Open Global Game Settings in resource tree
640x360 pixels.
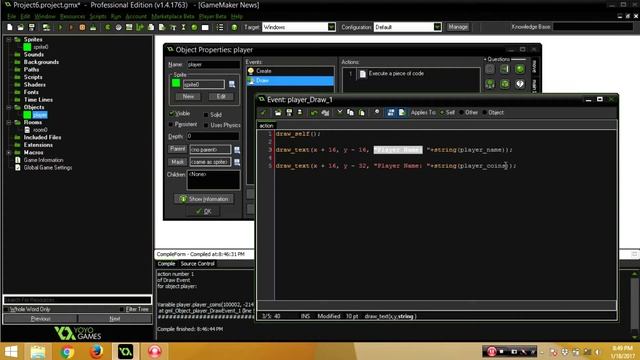coord(48,168)
